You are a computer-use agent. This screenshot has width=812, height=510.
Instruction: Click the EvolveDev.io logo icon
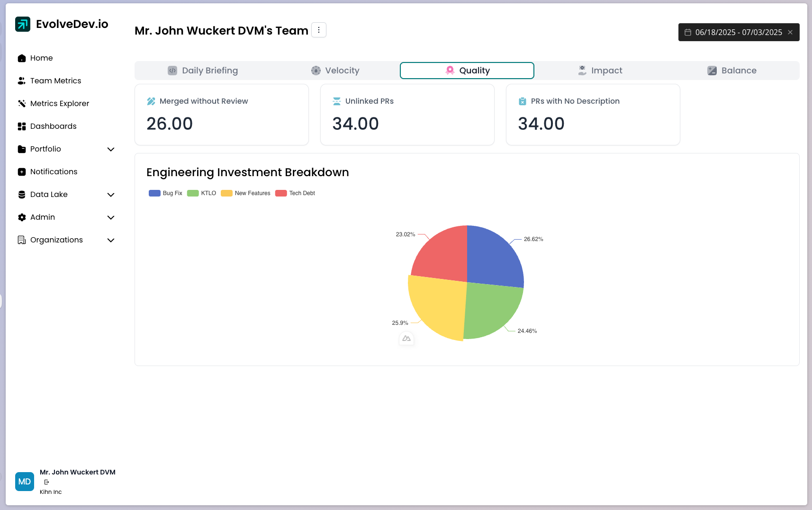click(23, 24)
